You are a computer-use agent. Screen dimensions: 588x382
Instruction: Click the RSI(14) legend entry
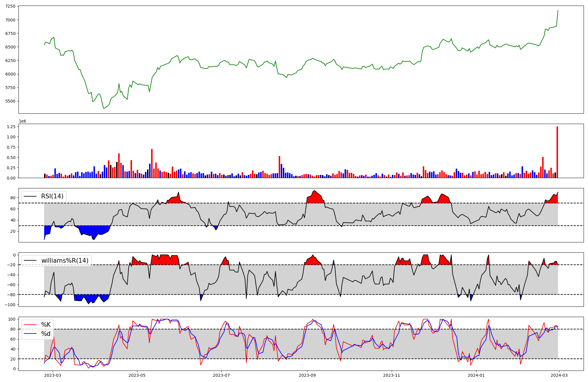coord(52,196)
